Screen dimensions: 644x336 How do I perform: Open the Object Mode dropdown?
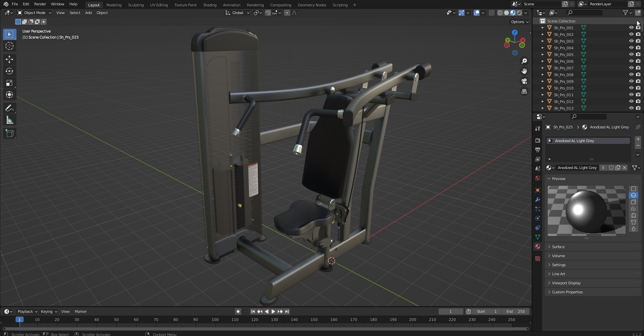pos(34,13)
